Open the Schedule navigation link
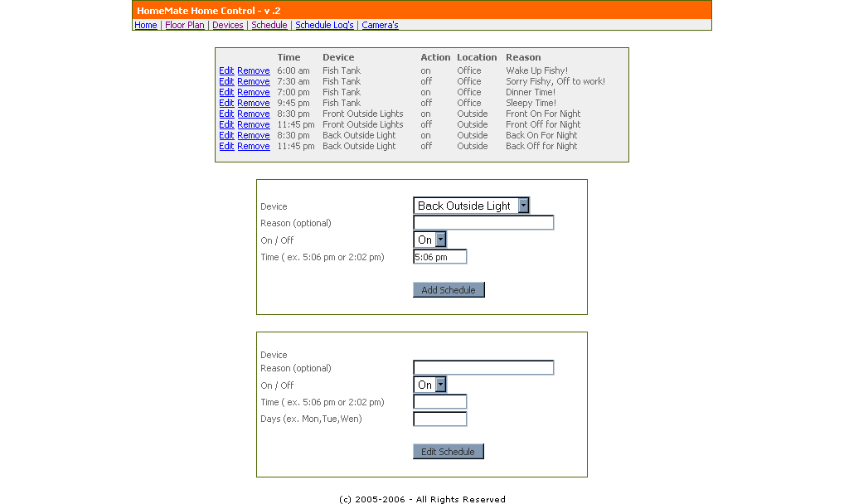Screen dimensions: 844x504 click(269, 25)
